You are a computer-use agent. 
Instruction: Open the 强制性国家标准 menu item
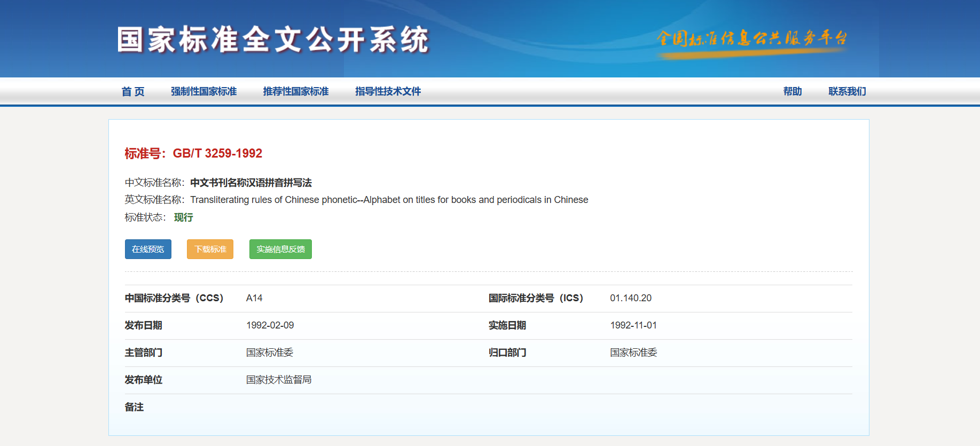tap(203, 91)
